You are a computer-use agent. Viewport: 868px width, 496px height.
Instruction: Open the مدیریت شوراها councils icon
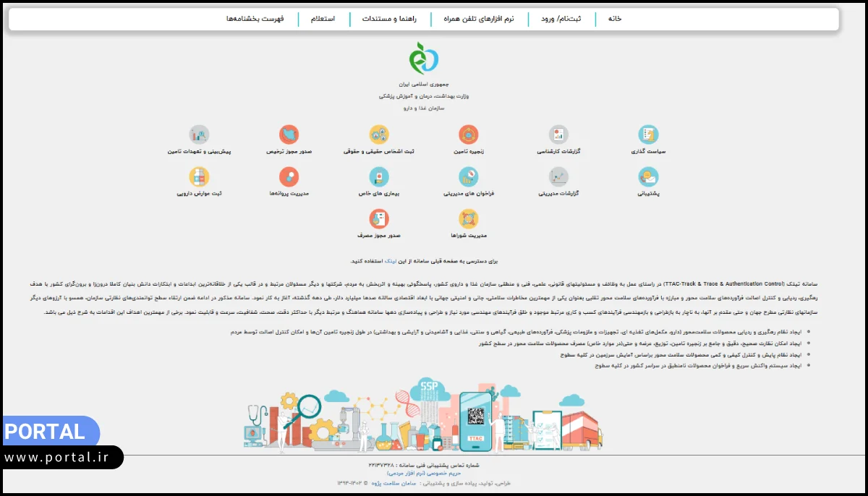click(x=469, y=219)
